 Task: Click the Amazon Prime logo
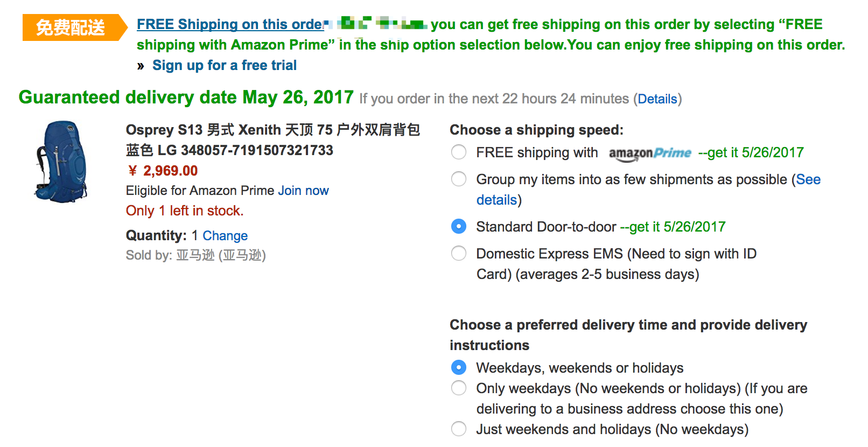(649, 153)
